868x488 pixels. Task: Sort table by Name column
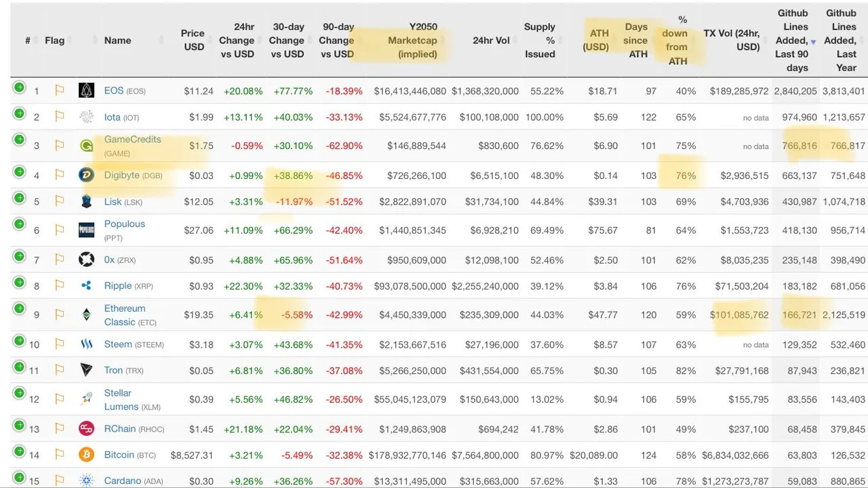[x=118, y=41]
